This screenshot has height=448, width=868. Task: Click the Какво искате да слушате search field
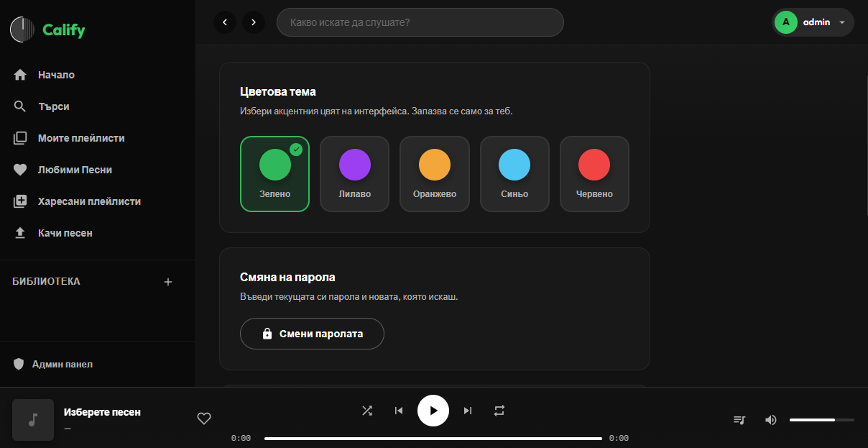pos(420,22)
